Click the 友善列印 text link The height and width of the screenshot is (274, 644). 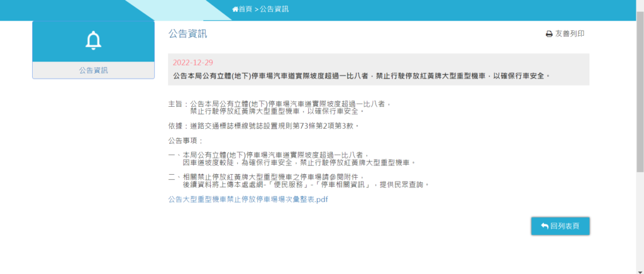(570, 34)
